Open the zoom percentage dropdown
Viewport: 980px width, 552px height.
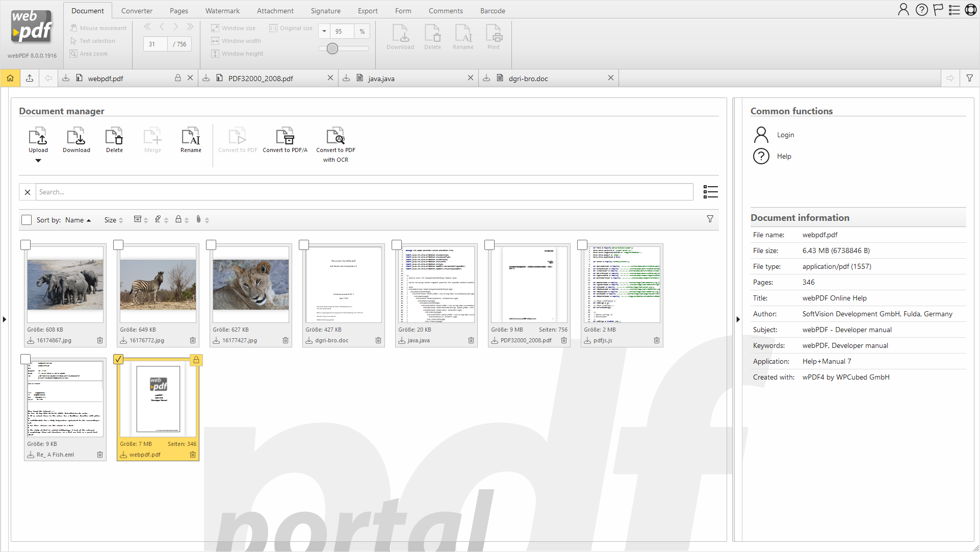pos(324,31)
